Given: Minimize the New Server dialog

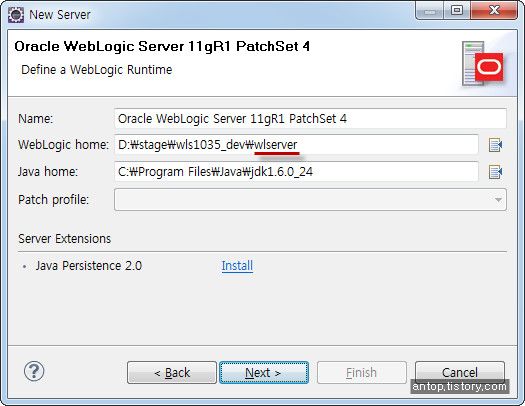Looking at the screenshot, I should (x=430, y=11).
